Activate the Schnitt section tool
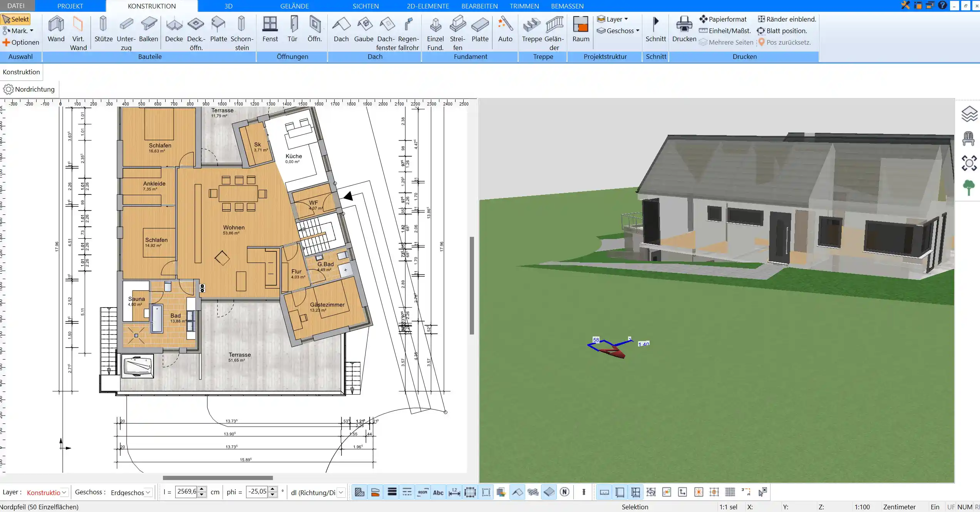The height and width of the screenshot is (512, 980). (x=656, y=29)
